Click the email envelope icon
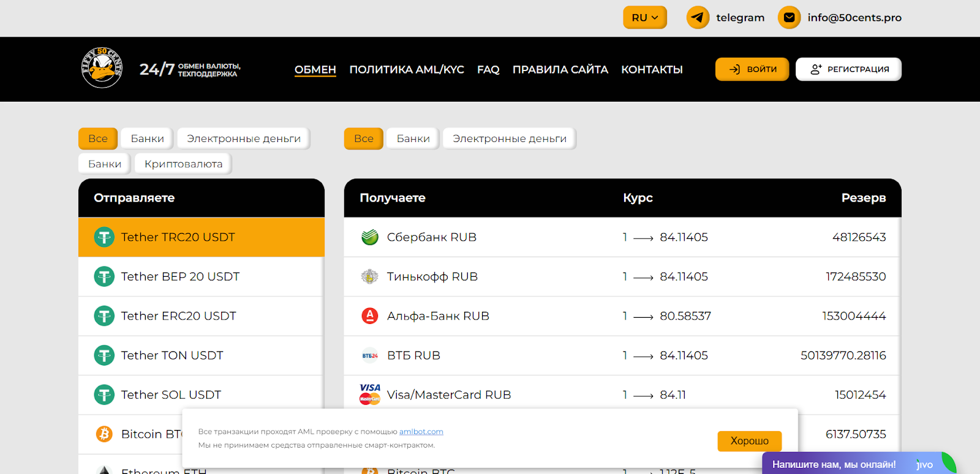The width and height of the screenshot is (980, 474). pos(789,18)
